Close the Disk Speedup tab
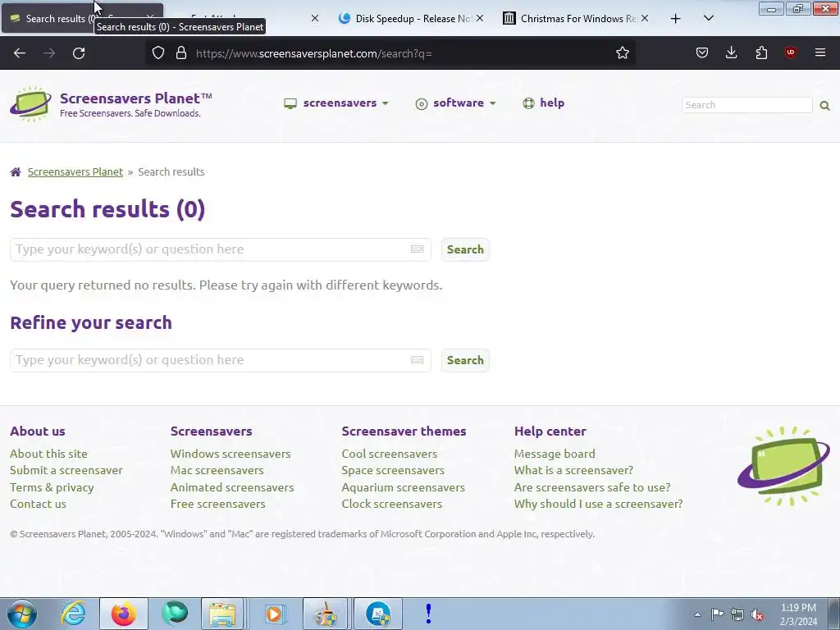 click(x=480, y=18)
